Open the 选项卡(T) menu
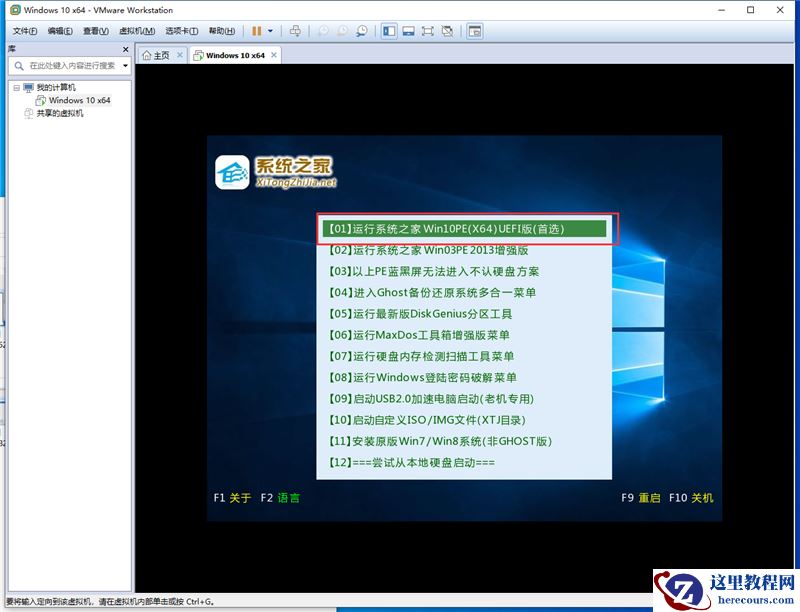Screen dimensions: 800x612 (x=182, y=31)
